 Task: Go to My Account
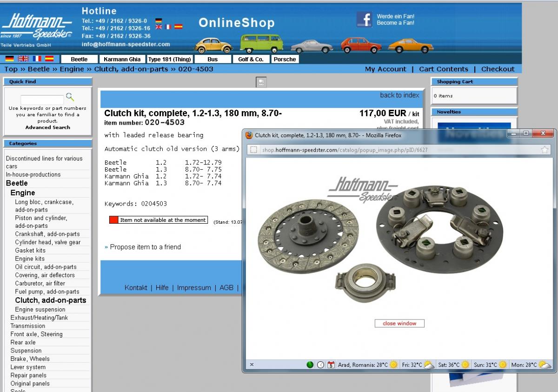pyautogui.click(x=385, y=69)
